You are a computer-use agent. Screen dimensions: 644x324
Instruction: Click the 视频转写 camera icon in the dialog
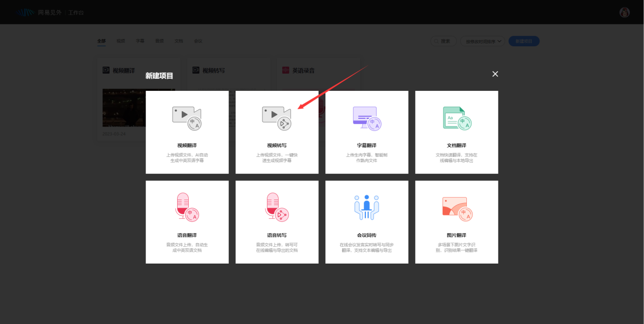click(277, 118)
